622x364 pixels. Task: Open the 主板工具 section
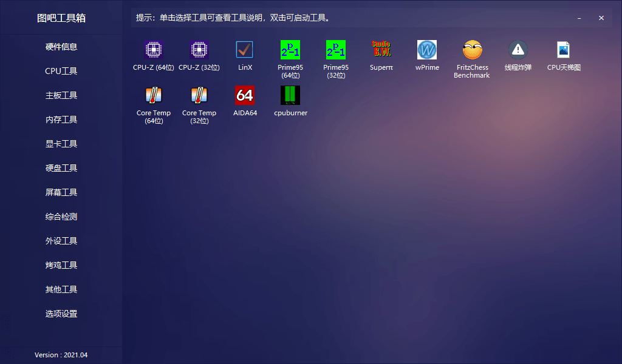[61, 95]
